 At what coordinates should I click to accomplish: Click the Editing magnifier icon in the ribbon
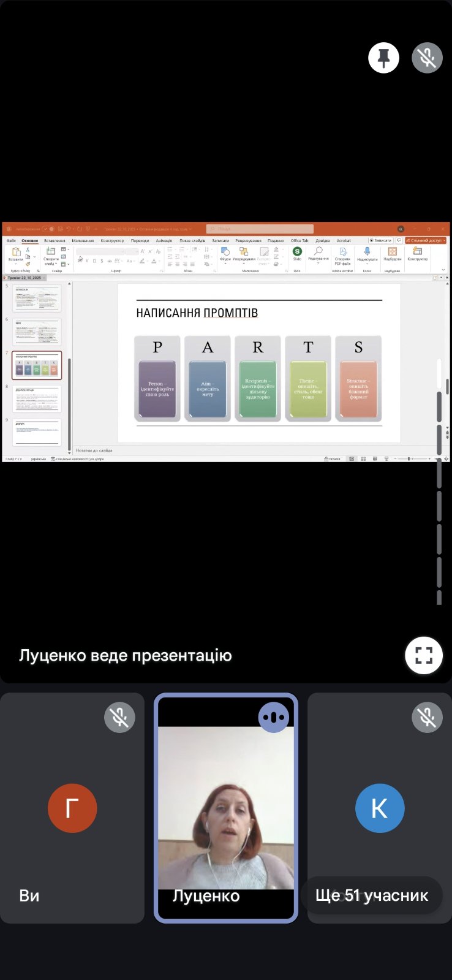[318, 252]
